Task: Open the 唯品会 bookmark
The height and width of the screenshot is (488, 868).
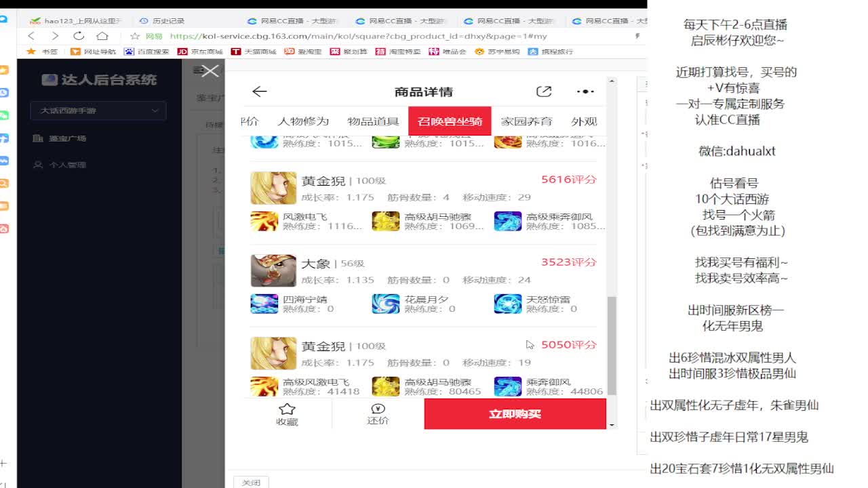Action: tap(448, 52)
